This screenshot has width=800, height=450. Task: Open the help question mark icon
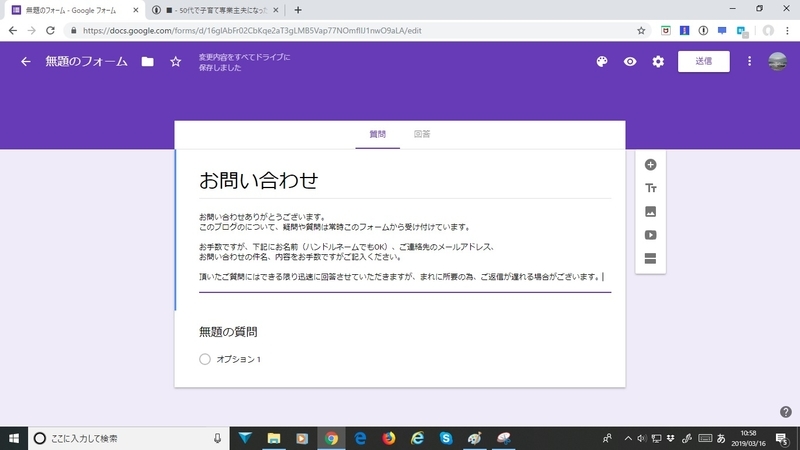coord(786,412)
